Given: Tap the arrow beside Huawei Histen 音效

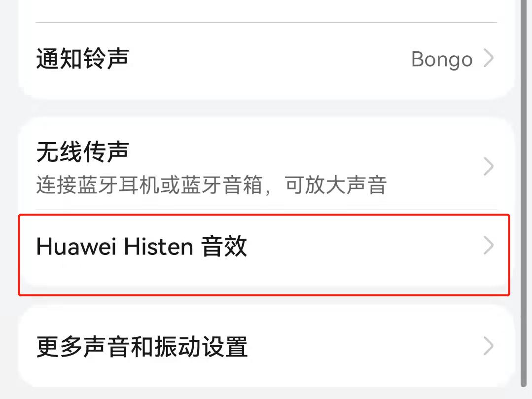Looking at the screenshot, I should coord(489,245).
